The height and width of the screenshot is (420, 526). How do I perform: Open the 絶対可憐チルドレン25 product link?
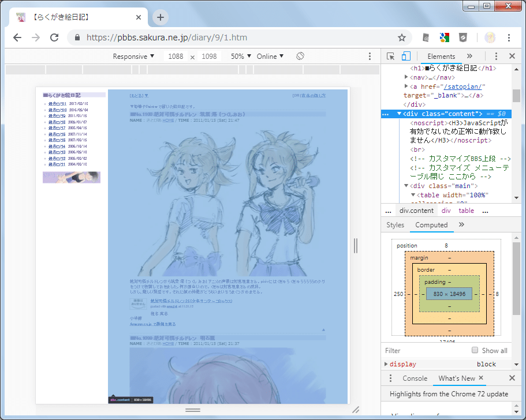pyautogui.click(x=191, y=301)
